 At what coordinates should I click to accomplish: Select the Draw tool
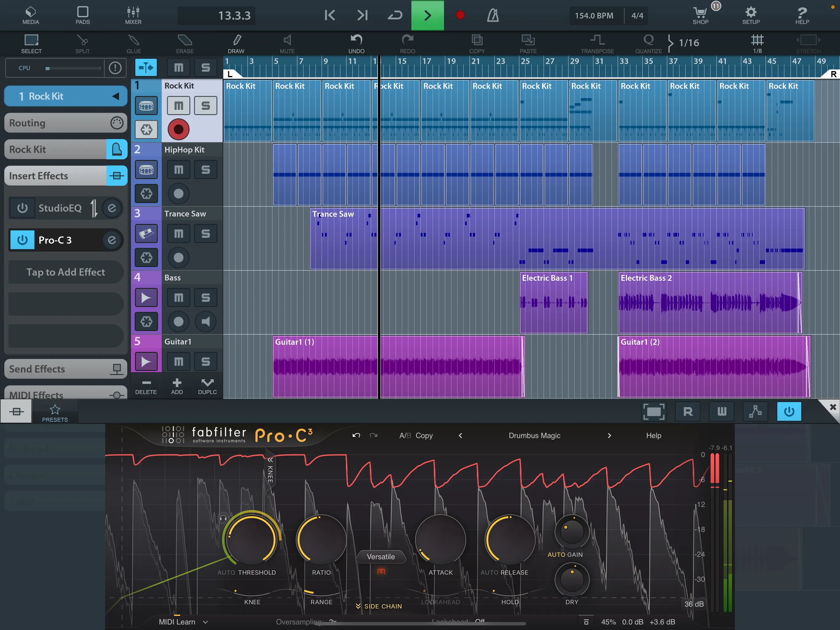[x=236, y=42]
